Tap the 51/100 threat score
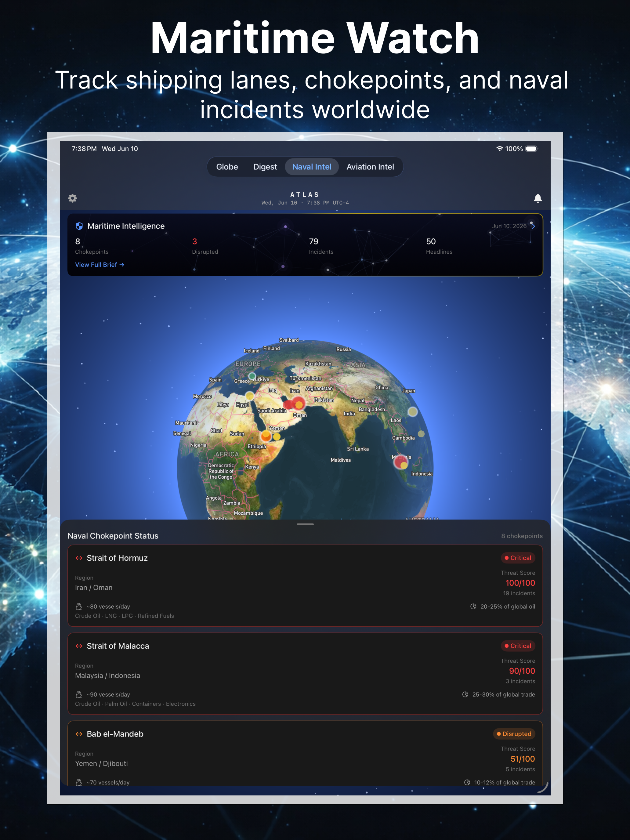The image size is (630, 840). point(523,759)
